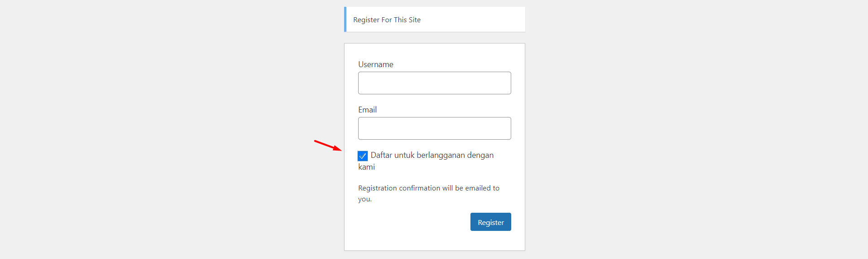Click the red arrow annotation

point(327,145)
